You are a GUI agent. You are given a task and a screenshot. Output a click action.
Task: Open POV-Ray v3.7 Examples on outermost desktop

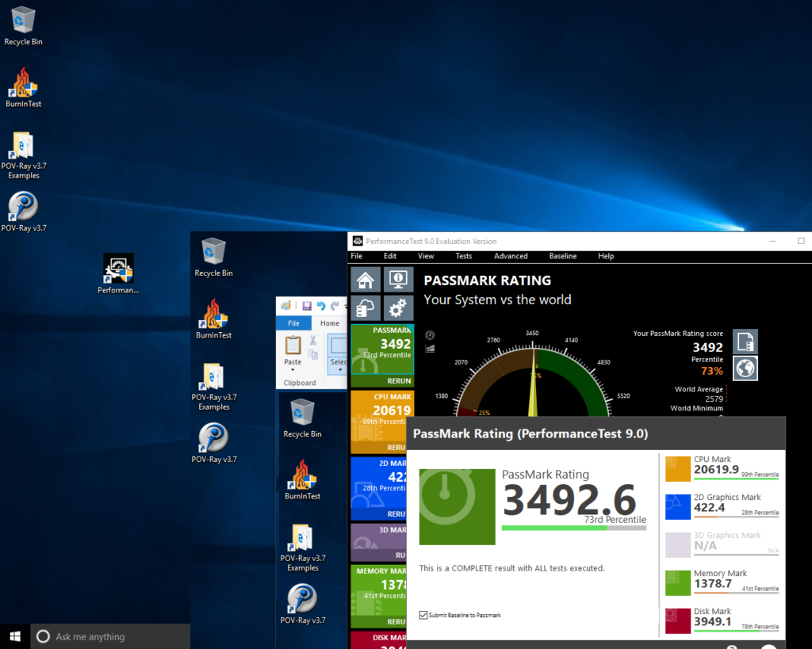[23, 155]
